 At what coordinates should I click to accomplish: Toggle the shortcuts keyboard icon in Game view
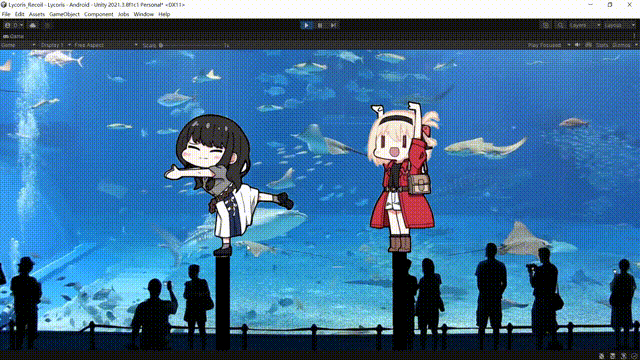(x=589, y=45)
